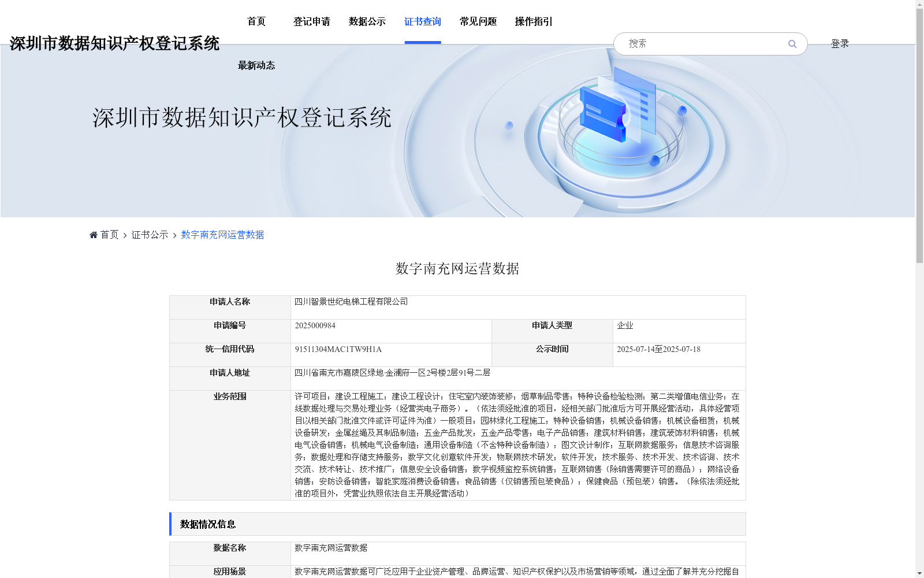
Task: Click the publicity period 2025-07-14至2025-07-18
Action: pos(658,349)
